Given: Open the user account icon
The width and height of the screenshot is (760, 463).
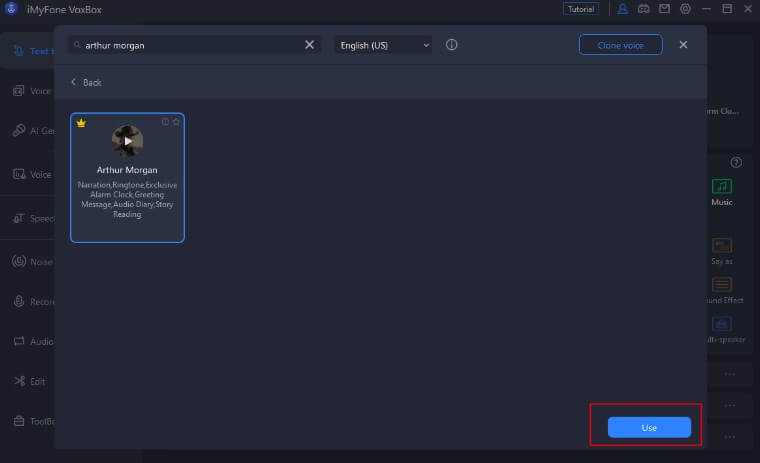Looking at the screenshot, I should click(x=622, y=9).
